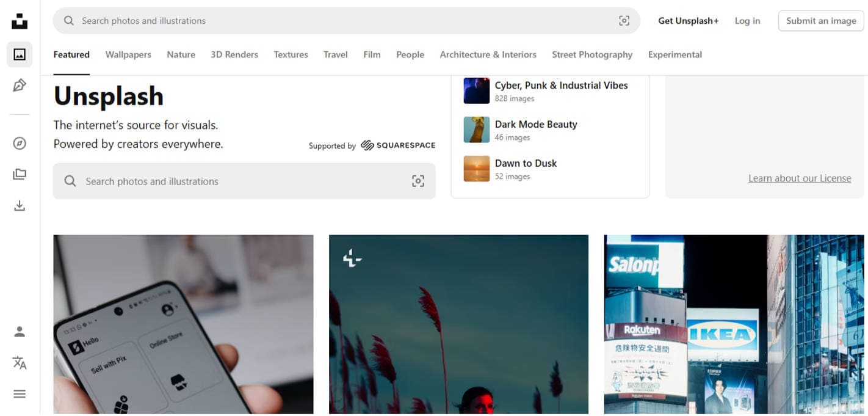Image resolution: width=868 pixels, height=416 pixels.
Task: Click Get Unsplash+ link
Action: click(x=689, y=21)
